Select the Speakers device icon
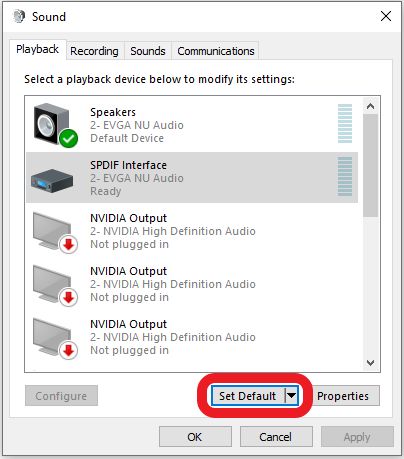The width and height of the screenshot is (404, 459). click(55, 125)
